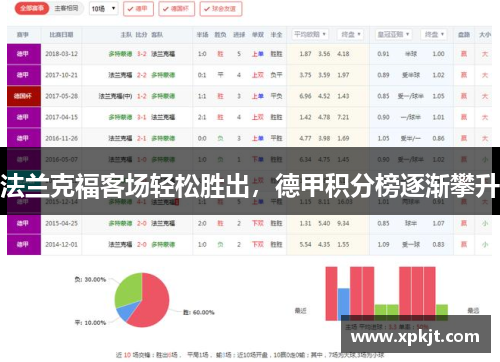The image size is (500, 362).
Task: Open 终盘 dropdown next to 平均欧赔
Action: [350, 34]
